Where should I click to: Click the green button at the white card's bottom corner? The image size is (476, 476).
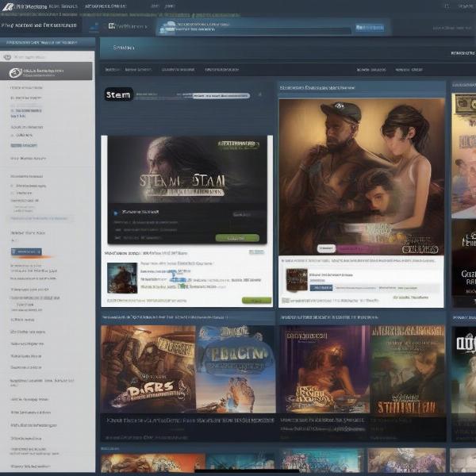[x=256, y=301]
